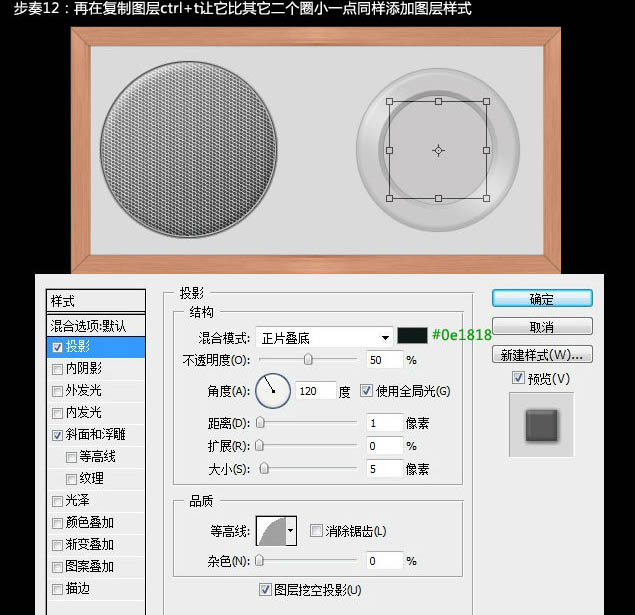The height and width of the screenshot is (615, 635).
Task: Click the 等高线 contour curve thumbnail
Action: pyautogui.click(x=272, y=530)
